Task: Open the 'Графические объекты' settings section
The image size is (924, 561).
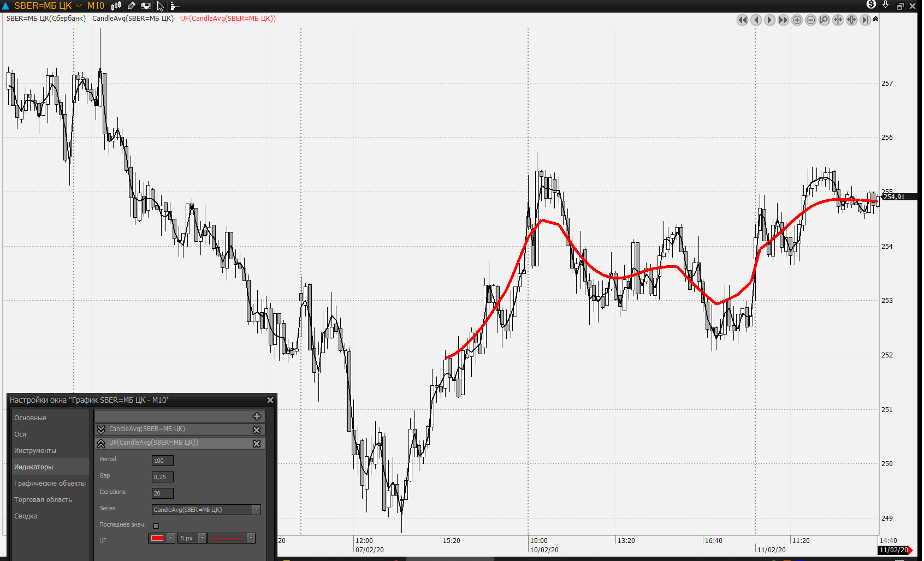Action: pyautogui.click(x=50, y=484)
